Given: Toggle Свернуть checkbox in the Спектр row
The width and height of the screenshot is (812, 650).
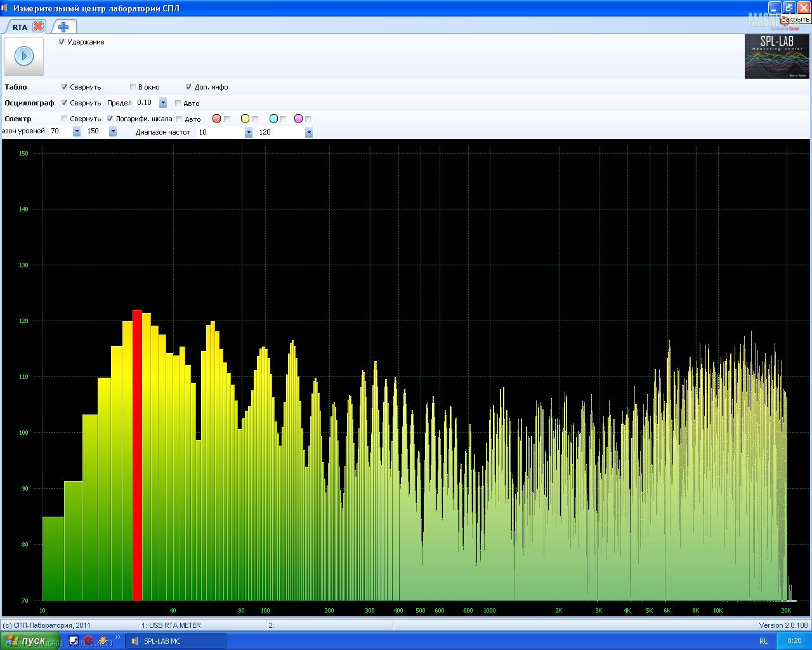Looking at the screenshot, I should [x=65, y=119].
